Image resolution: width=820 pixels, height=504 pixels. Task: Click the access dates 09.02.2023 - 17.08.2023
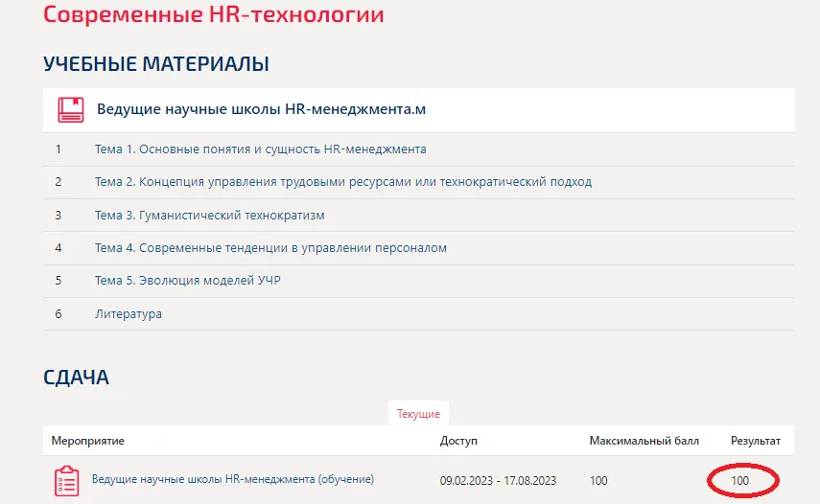(498, 480)
